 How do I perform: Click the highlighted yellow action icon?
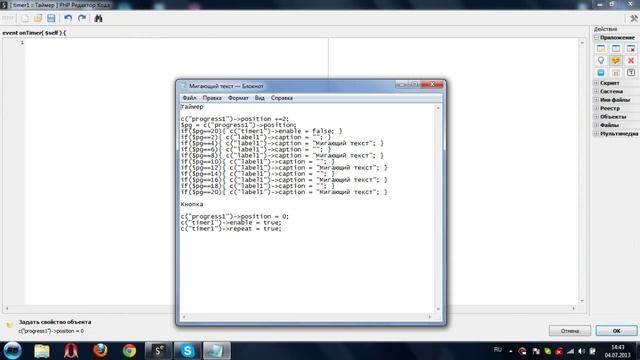pyautogui.click(x=616, y=60)
